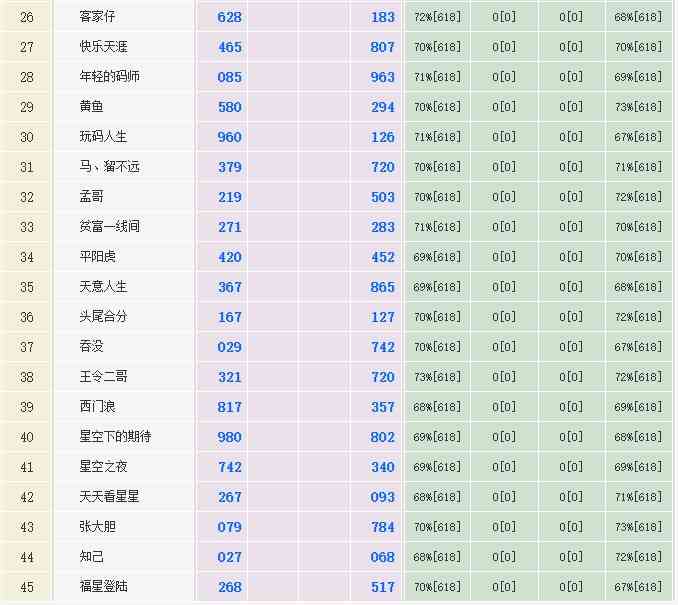Select the number 742 in 吞没's row
678x605 pixels.
pos(383,347)
